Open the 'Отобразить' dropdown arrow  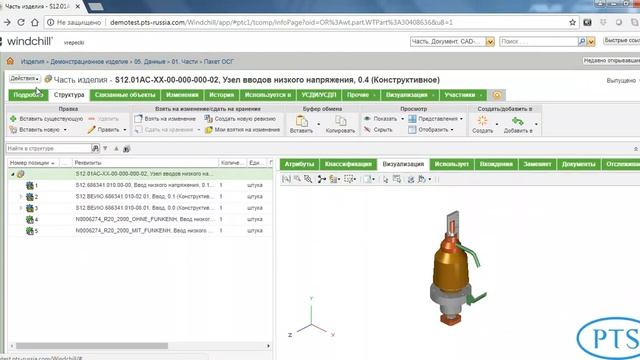(x=452, y=130)
